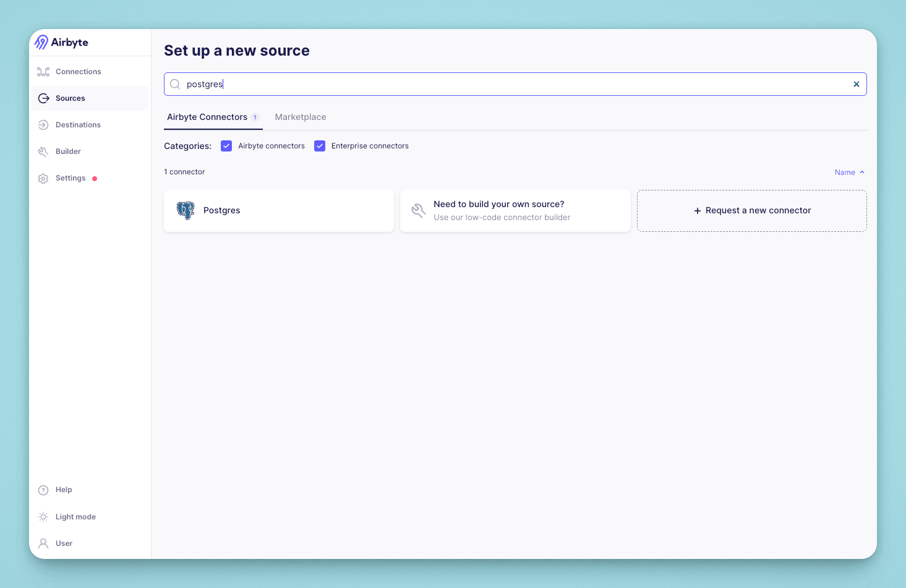Open the Help menu
Image resolution: width=906 pixels, height=588 pixels.
(90, 490)
